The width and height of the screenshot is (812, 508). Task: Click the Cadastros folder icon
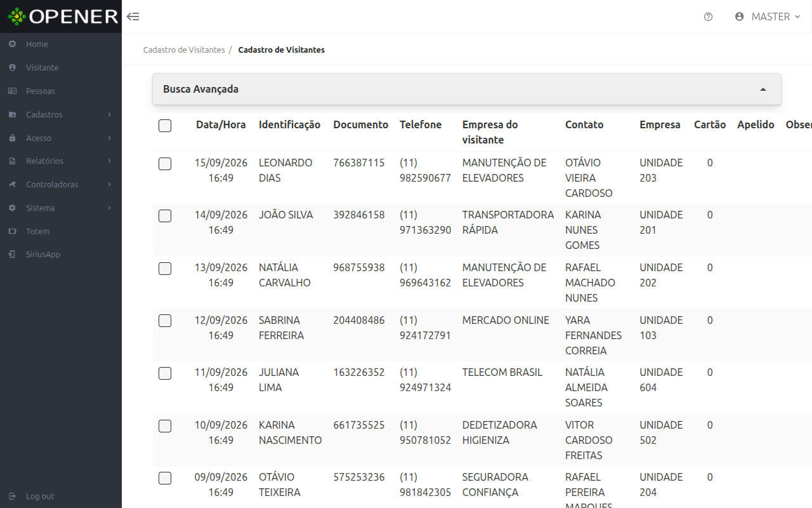12,114
